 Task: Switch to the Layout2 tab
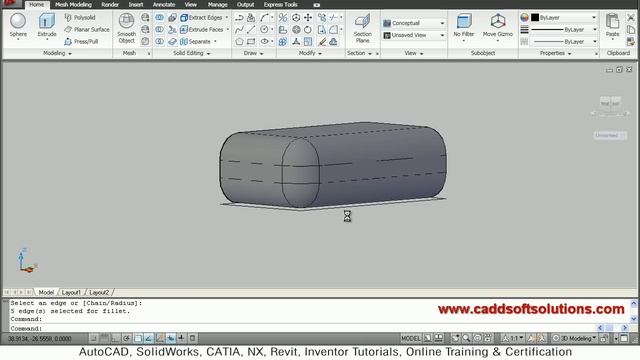click(x=99, y=292)
